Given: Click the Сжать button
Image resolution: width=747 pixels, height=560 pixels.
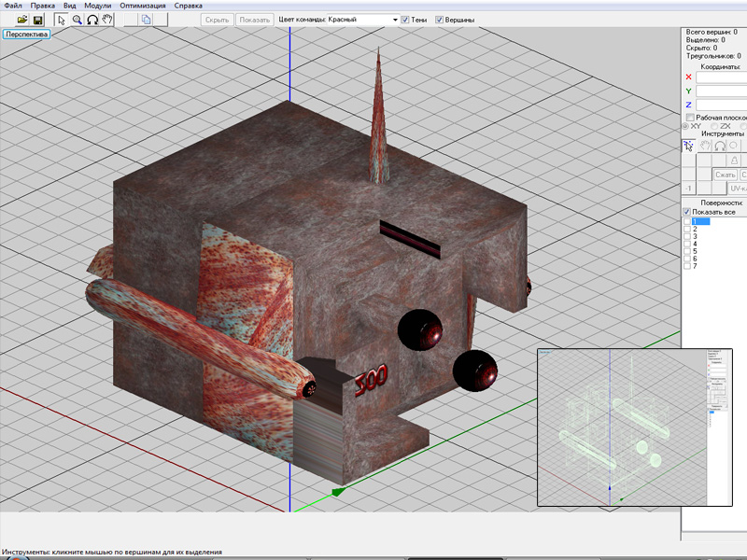Looking at the screenshot, I should 726,175.
